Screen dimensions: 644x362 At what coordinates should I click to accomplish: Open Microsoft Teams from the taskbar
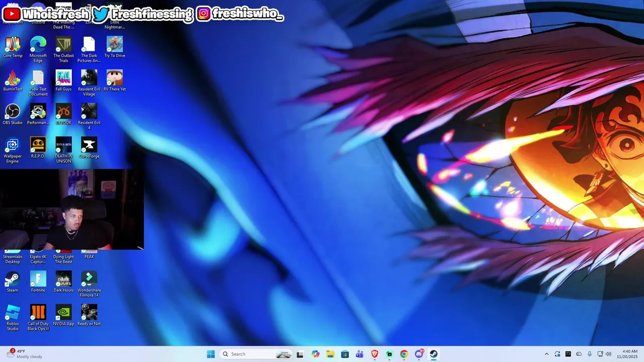tap(360, 354)
